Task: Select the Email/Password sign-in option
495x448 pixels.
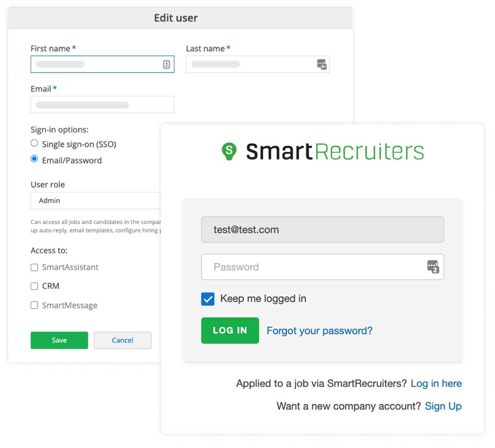Action: click(x=34, y=159)
